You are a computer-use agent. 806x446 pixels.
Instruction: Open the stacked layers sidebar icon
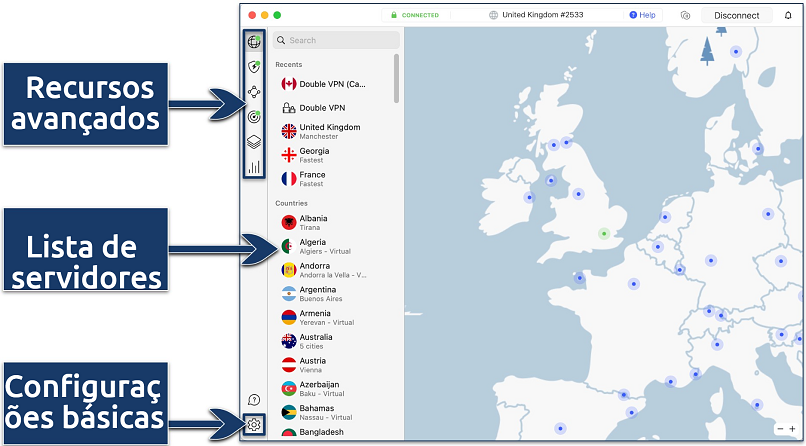[253, 142]
